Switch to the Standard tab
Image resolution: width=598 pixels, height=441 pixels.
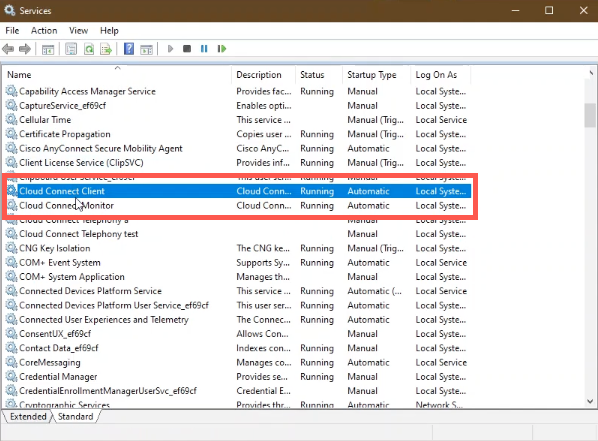[x=75, y=417]
